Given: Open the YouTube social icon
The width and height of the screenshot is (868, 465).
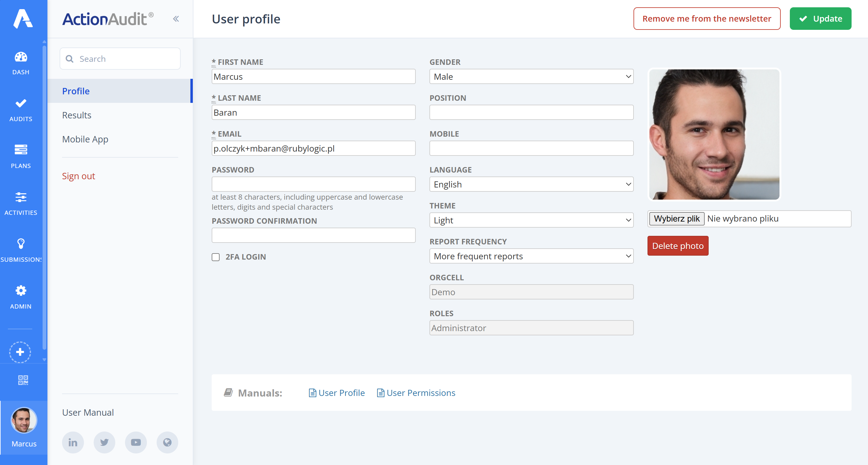Looking at the screenshot, I should pos(136,442).
